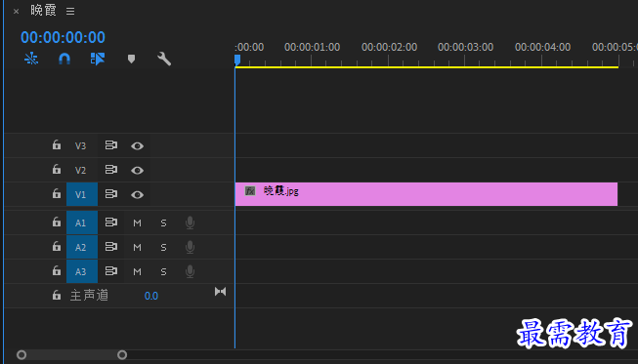Hide track V1 with the eye icon
The height and width of the screenshot is (364, 638).
click(x=137, y=194)
